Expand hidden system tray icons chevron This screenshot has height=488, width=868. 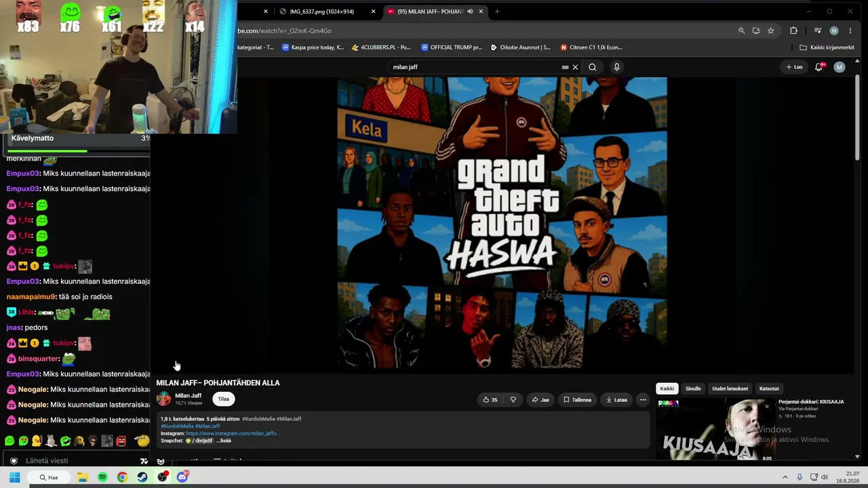coord(785,477)
